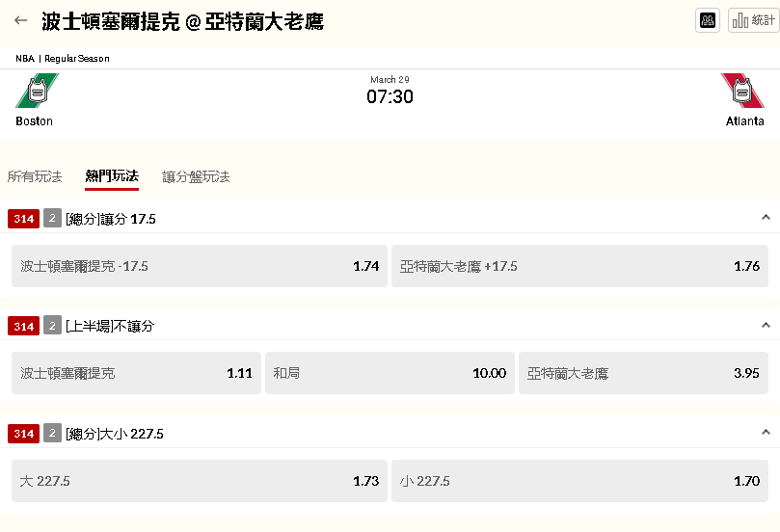780x532 pixels.
Task: Open the 統計 statistics bar chart button
Action: click(753, 20)
